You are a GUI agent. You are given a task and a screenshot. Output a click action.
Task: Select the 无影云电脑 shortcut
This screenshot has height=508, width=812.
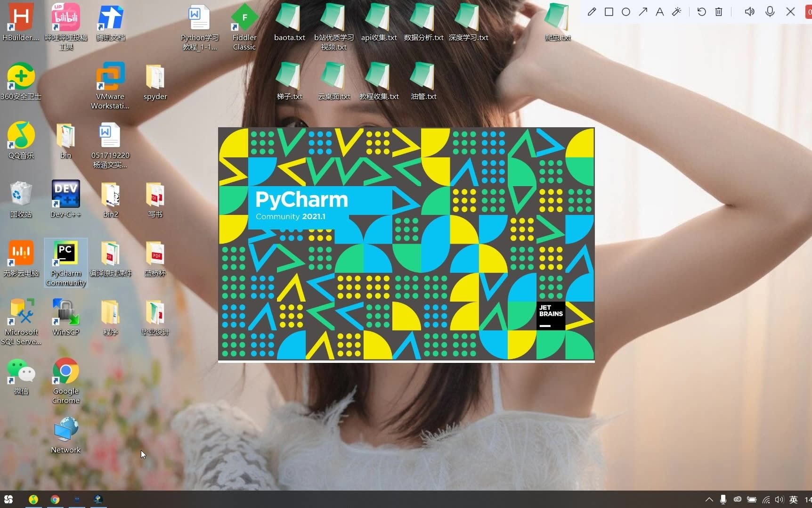(x=21, y=258)
